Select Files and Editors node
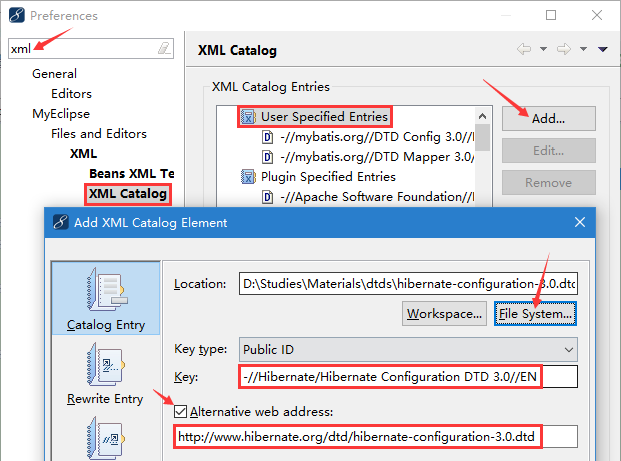 tap(99, 133)
